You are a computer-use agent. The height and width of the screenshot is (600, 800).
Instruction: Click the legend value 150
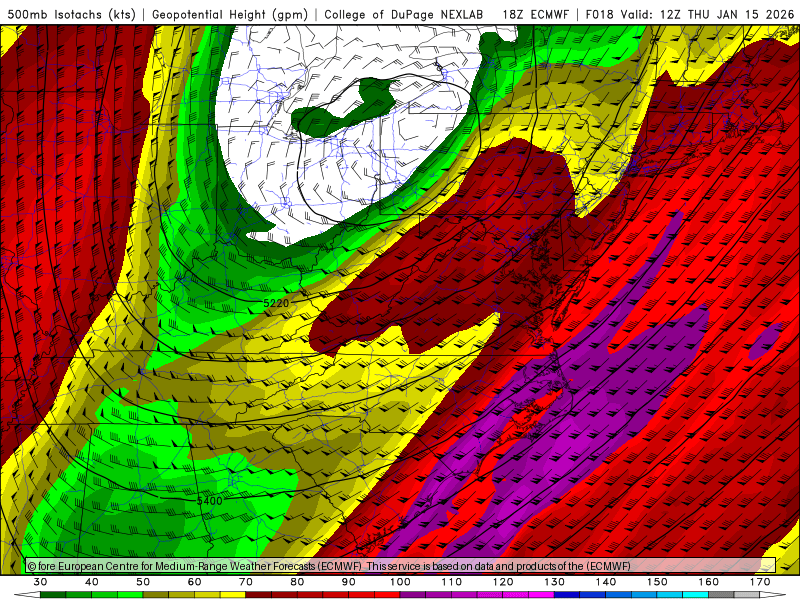pos(658,582)
